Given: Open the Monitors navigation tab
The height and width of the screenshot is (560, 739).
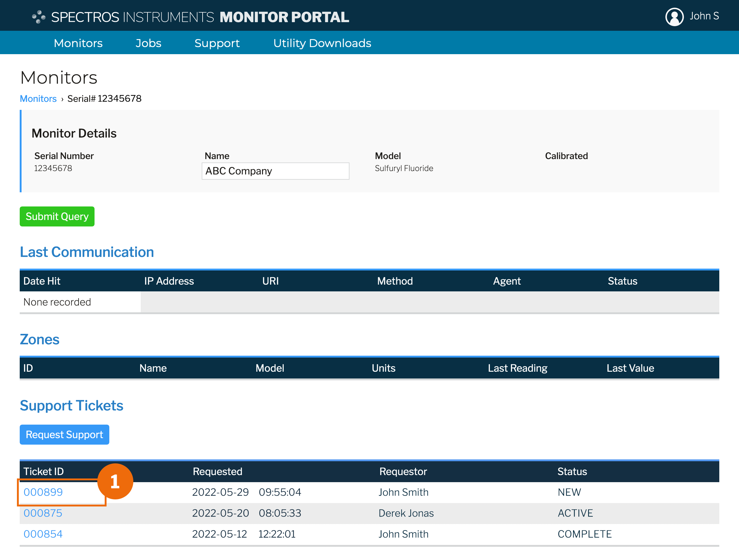Looking at the screenshot, I should click(78, 43).
